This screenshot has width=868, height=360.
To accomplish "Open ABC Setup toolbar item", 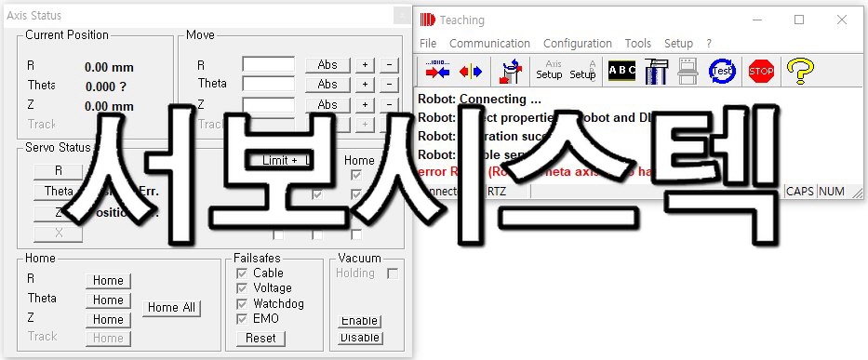I will point(583,71).
